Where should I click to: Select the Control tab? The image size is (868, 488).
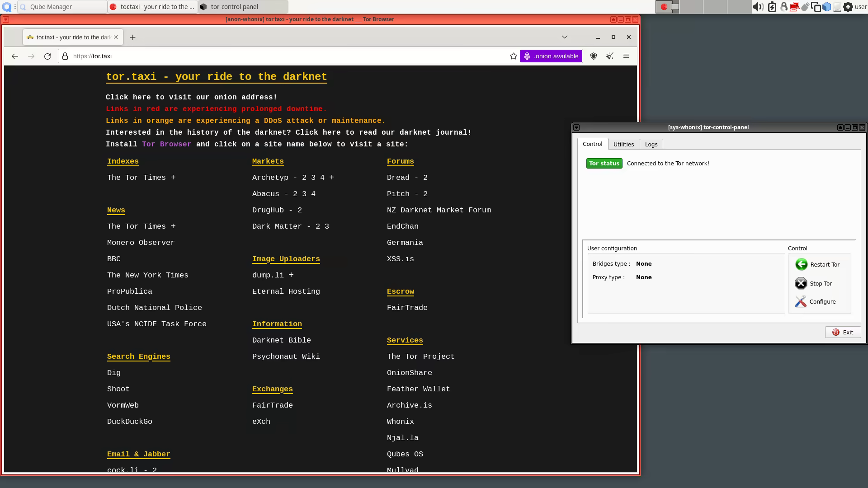[592, 144]
